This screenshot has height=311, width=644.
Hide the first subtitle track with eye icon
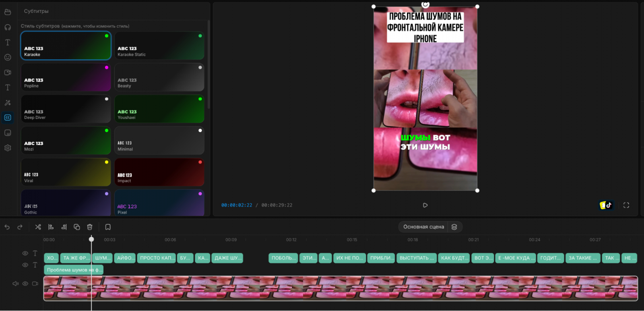pyautogui.click(x=25, y=253)
